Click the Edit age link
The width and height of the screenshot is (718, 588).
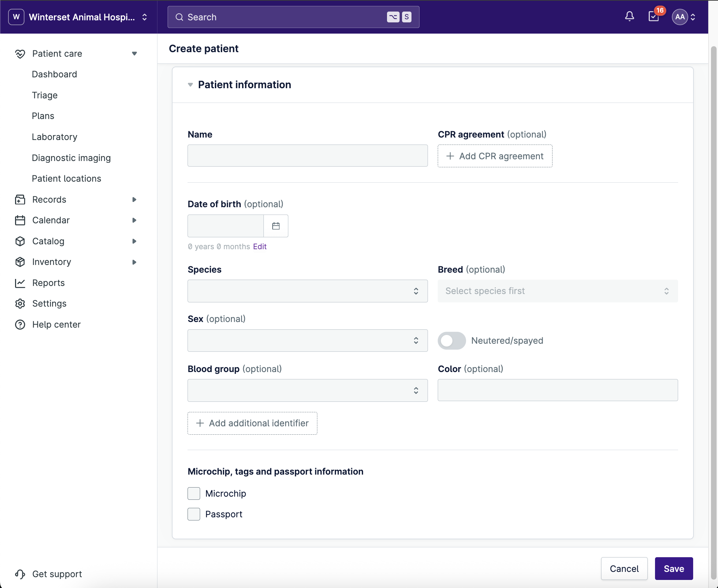[260, 246]
